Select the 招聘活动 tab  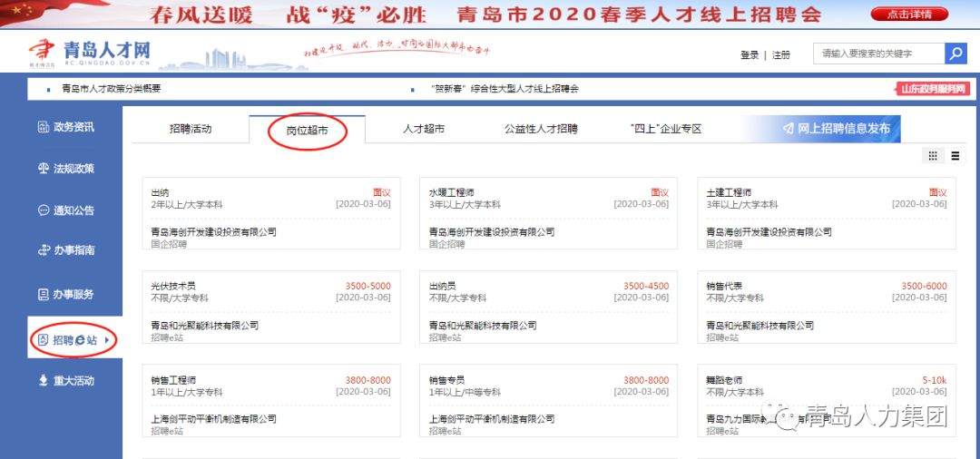click(191, 129)
